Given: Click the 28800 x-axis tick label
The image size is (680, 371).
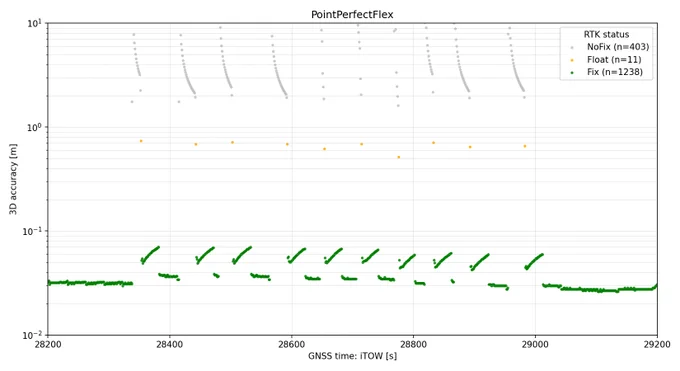Looking at the screenshot, I should [x=413, y=345].
